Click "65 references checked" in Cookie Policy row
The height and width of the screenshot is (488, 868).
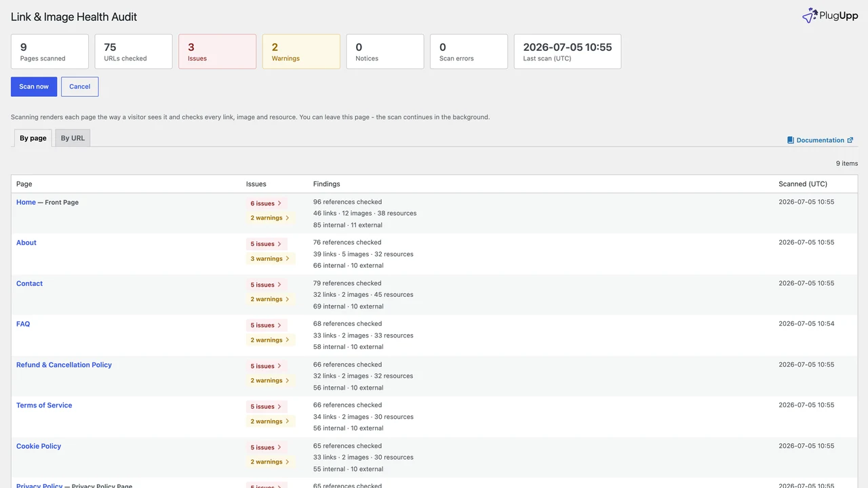[347, 446]
